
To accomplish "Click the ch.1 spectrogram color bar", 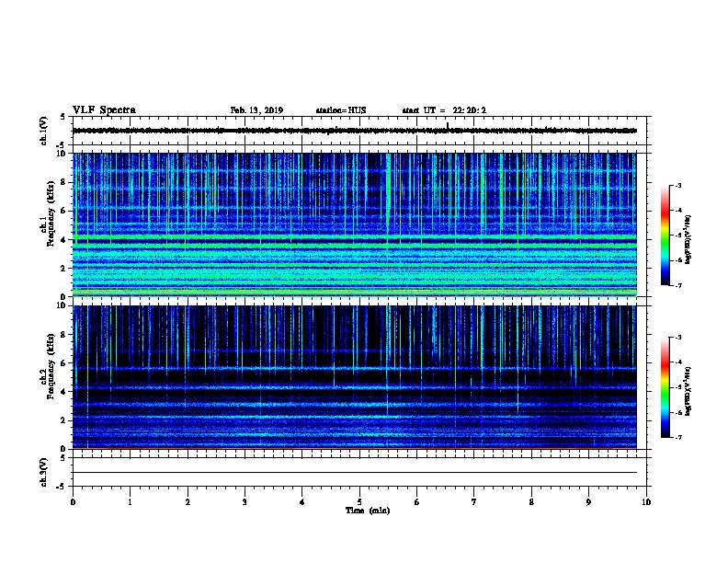I will (665, 236).
